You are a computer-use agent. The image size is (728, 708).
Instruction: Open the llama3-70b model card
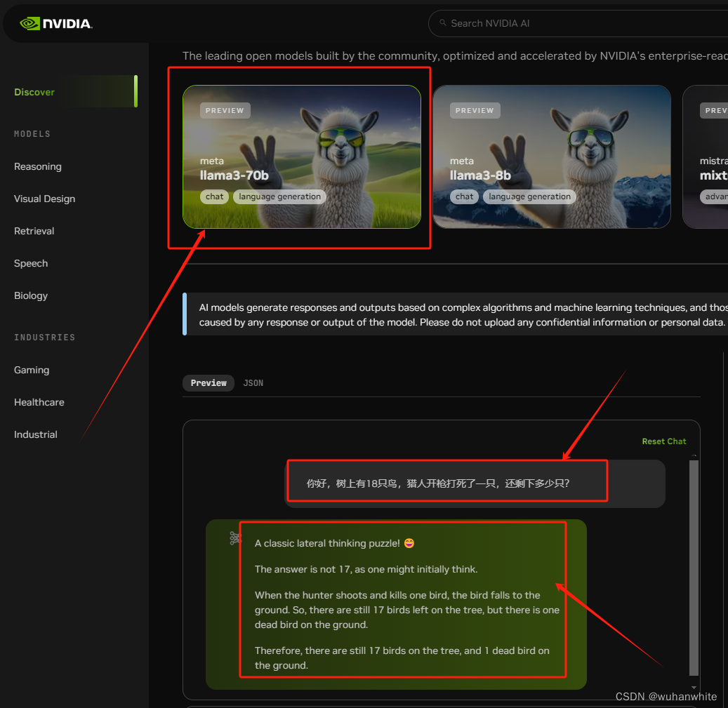coord(302,156)
